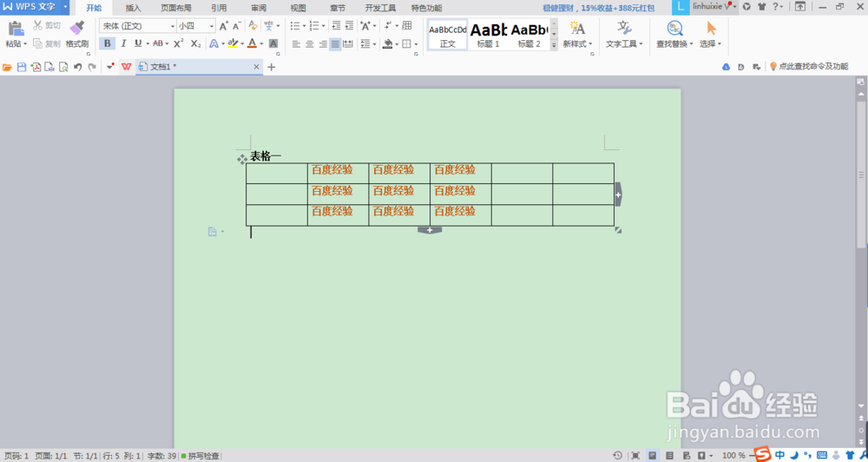Expand the styles gallery list
The image size is (868, 462).
point(554,46)
